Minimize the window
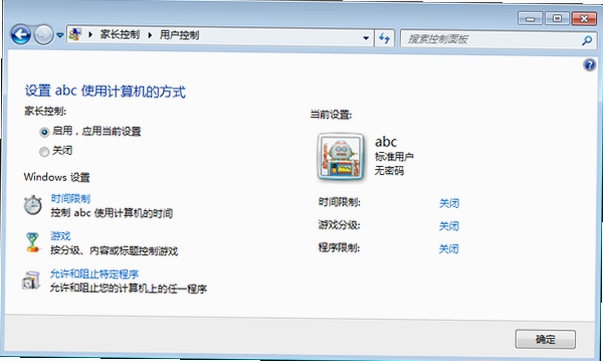 click(530, 18)
